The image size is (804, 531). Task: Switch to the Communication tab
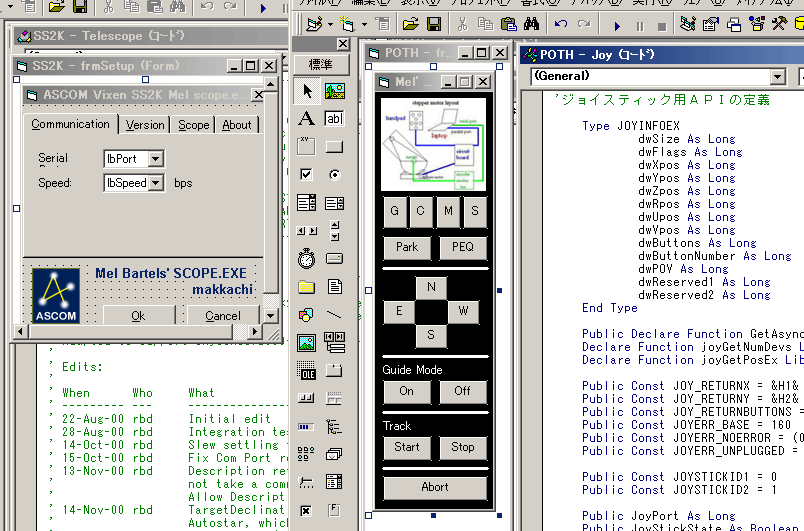click(x=70, y=124)
